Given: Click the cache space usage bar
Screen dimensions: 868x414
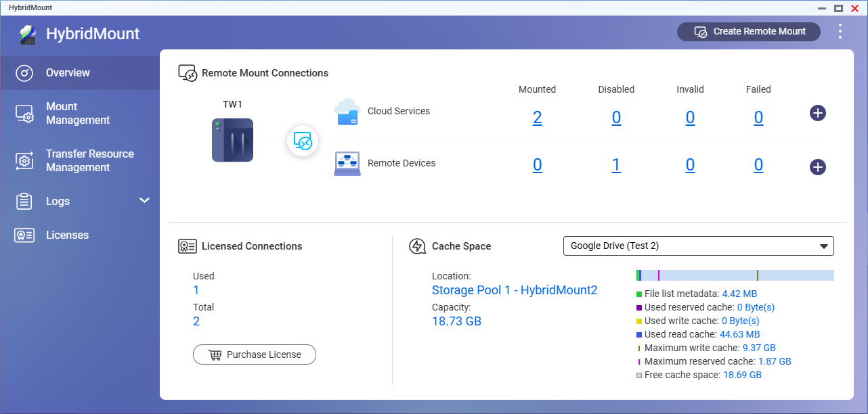Looking at the screenshot, I should coord(735,275).
